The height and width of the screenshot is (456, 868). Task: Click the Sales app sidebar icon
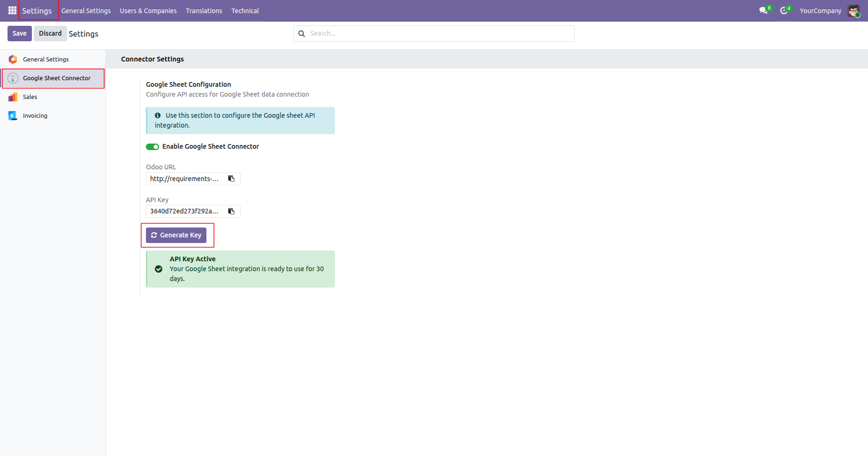13,97
